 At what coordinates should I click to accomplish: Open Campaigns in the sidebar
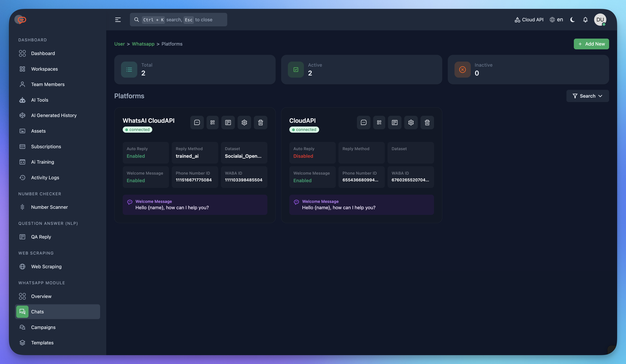pyautogui.click(x=43, y=327)
